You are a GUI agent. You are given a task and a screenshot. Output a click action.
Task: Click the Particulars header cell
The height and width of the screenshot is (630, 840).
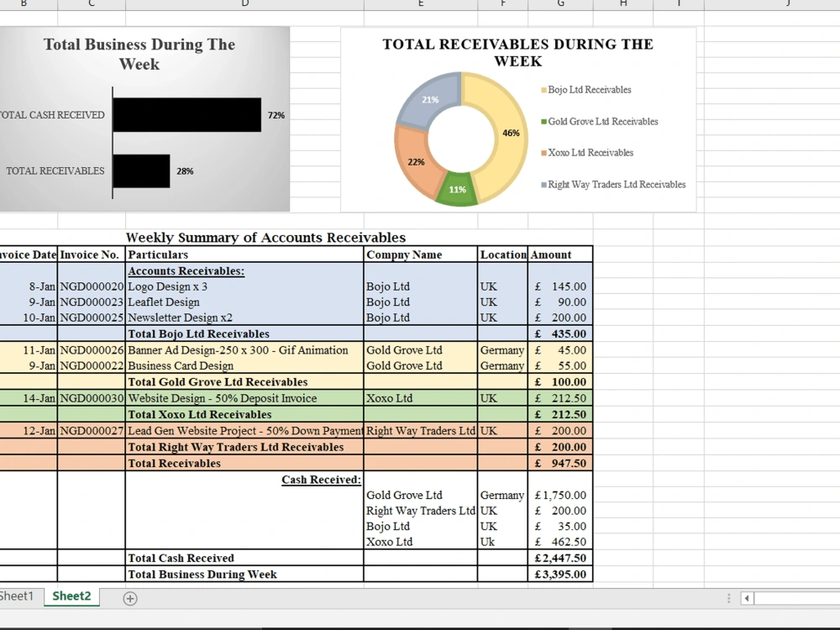point(244,255)
